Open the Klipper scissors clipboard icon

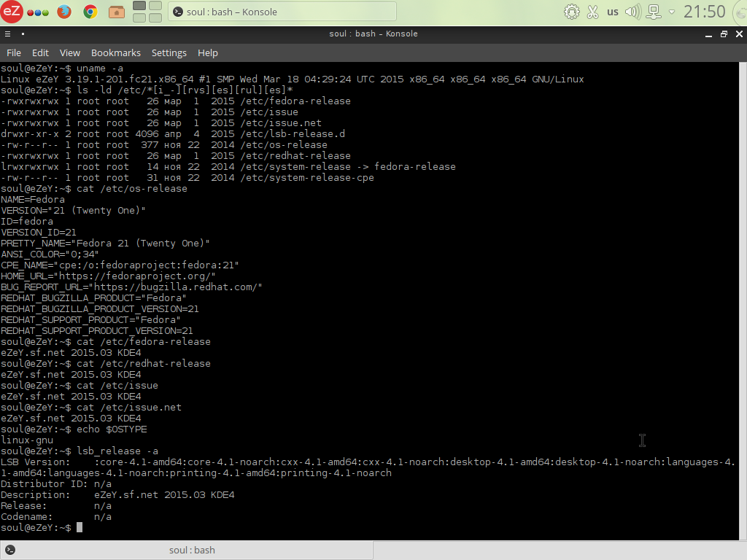(x=592, y=12)
